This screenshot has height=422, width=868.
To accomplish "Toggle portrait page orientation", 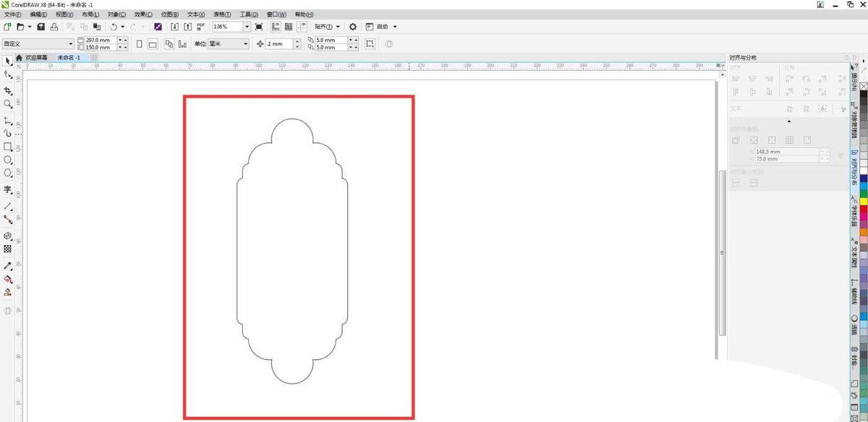I will tap(139, 44).
